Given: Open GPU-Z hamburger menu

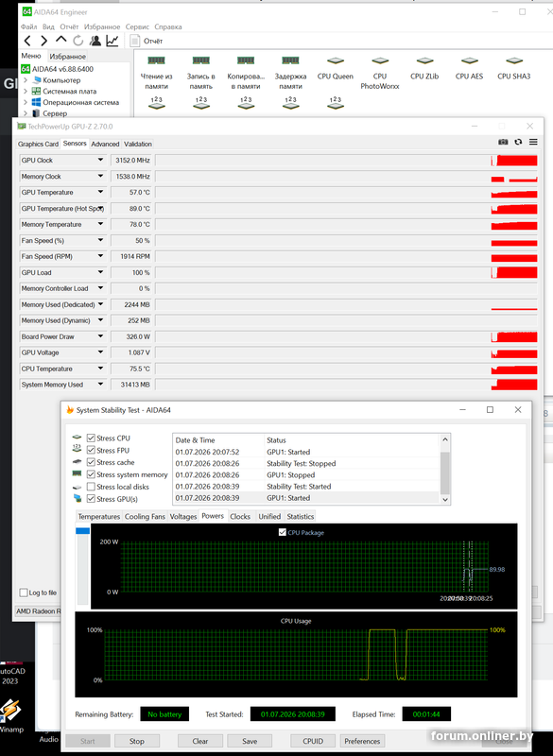Looking at the screenshot, I should tap(533, 142).
